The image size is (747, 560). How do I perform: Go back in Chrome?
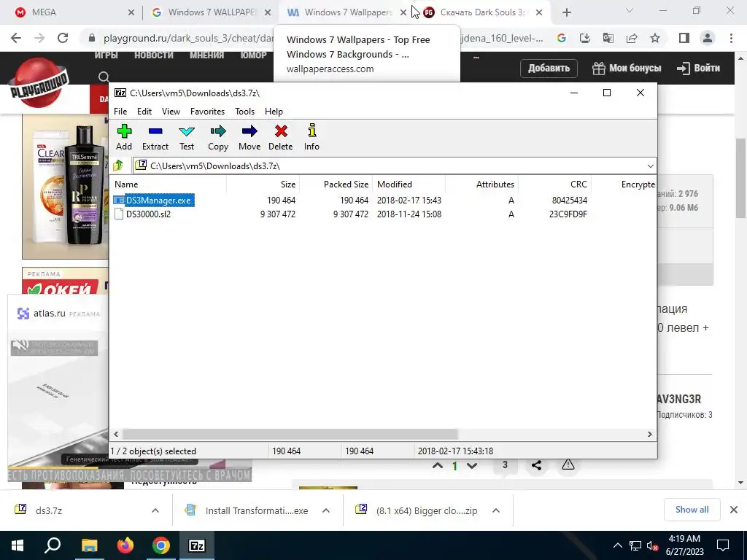click(x=16, y=38)
